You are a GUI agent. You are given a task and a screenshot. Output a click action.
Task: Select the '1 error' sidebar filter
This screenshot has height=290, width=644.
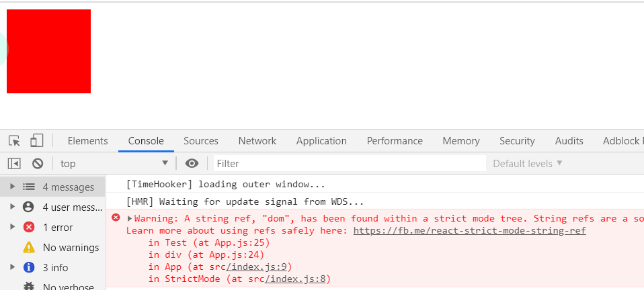tap(57, 227)
